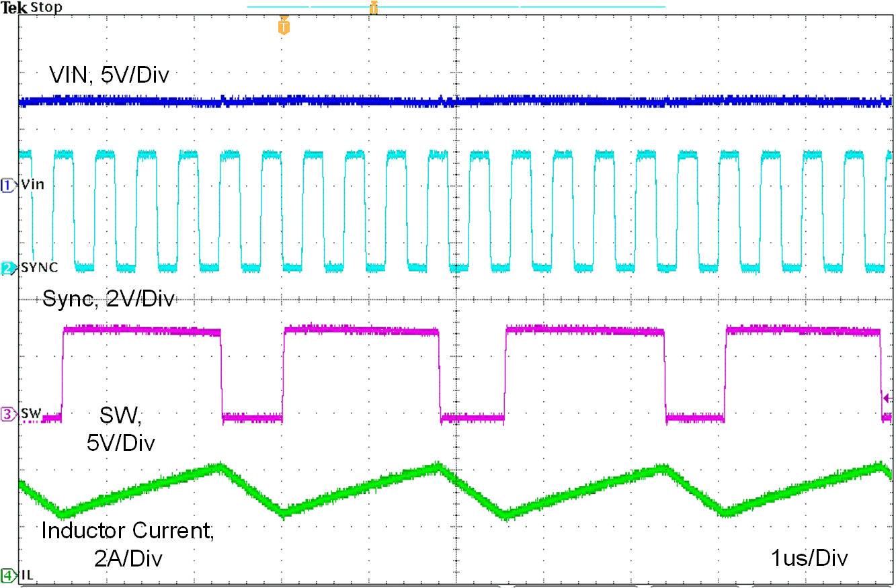Click the trigger source indicator above the grid
This screenshot has height=588, width=896.
tap(373, 8)
